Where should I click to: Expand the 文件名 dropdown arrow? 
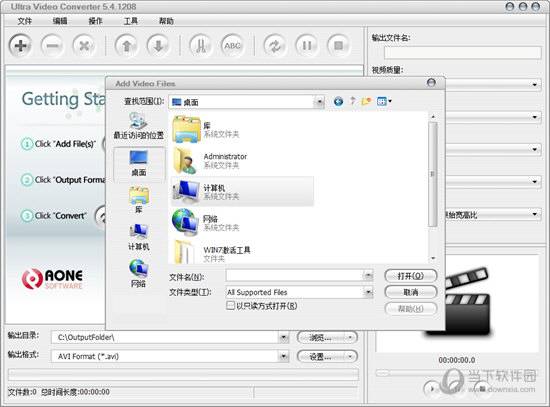pyautogui.click(x=368, y=276)
